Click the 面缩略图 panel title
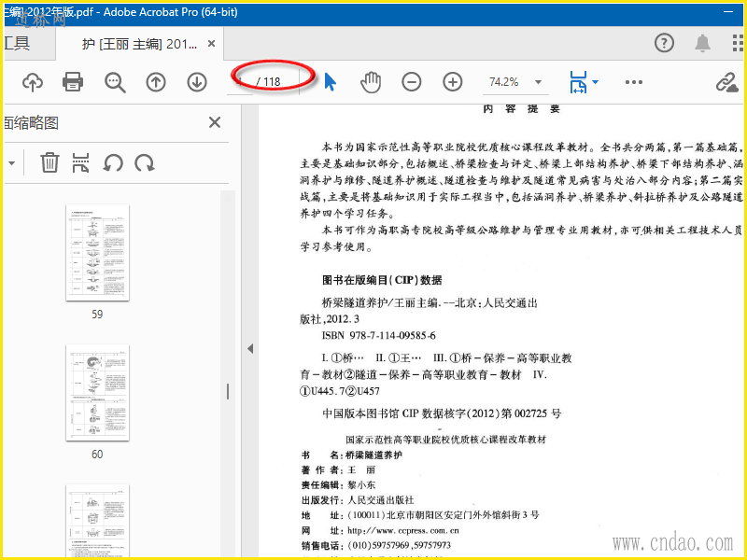The height and width of the screenshot is (560, 747). point(31,123)
